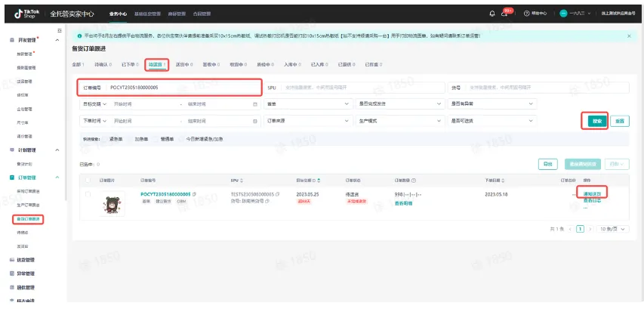
Task: Collapse the 订单管理 sidebar group
Action: click(x=57, y=178)
